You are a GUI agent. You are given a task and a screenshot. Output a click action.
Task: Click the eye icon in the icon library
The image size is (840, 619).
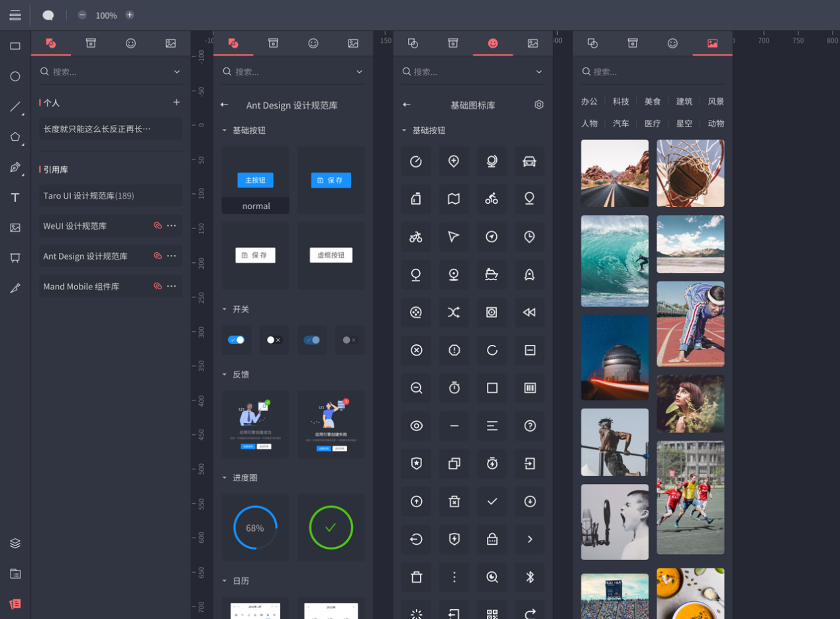416,426
